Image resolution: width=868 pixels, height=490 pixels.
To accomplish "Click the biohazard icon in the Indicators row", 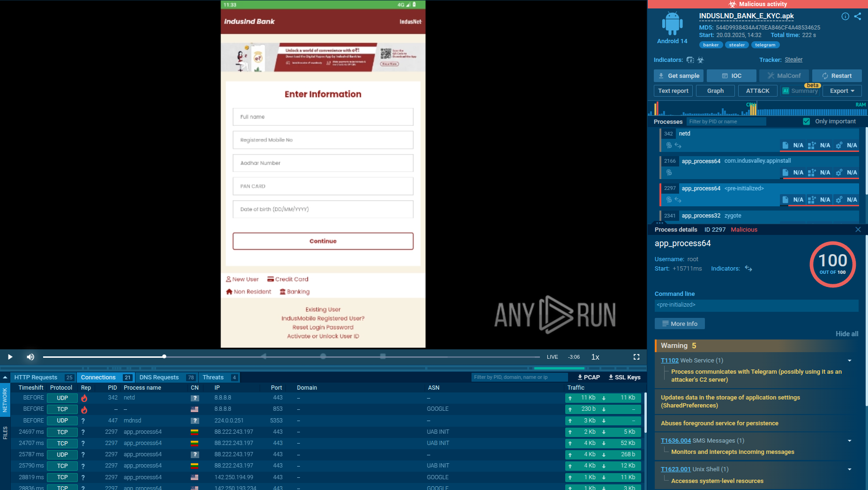I will pyautogui.click(x=701, y=60).
